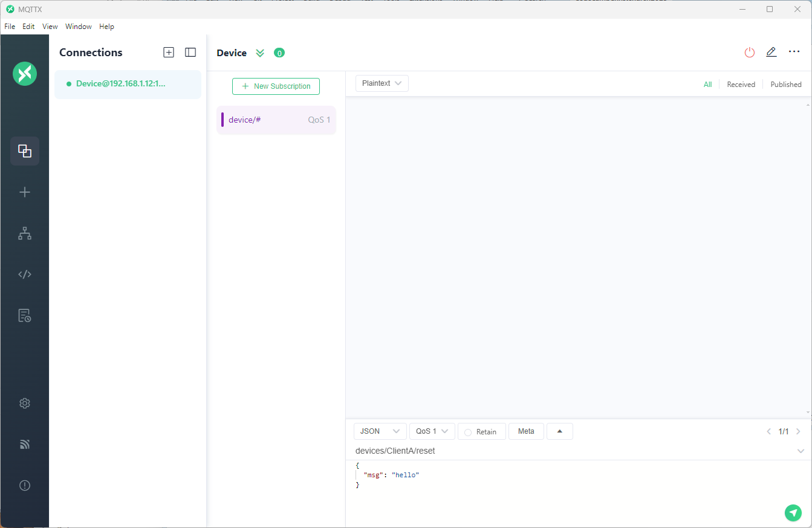Screen dimensions: 812x528
Task: Open the JSON payload type dropdown
Action: (x=380, y=431)
